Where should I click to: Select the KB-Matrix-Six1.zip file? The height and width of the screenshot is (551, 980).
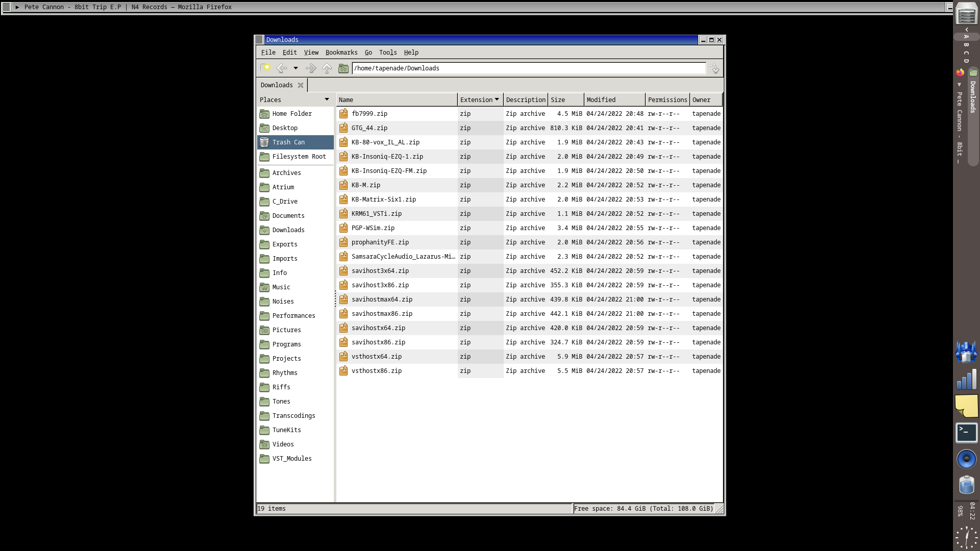[x=383, y=199]
